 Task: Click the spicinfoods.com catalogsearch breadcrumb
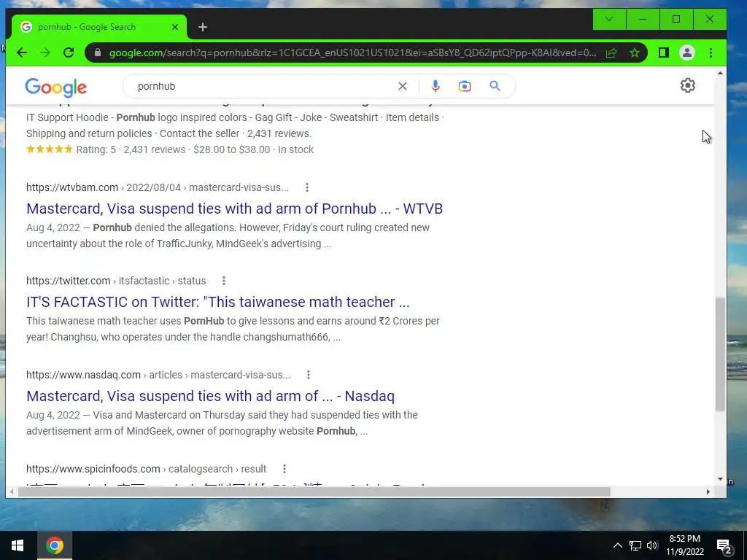tap(146, 469)
